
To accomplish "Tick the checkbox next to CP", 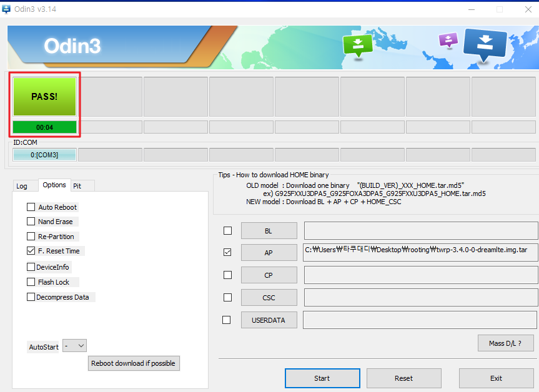I will 227,275.
